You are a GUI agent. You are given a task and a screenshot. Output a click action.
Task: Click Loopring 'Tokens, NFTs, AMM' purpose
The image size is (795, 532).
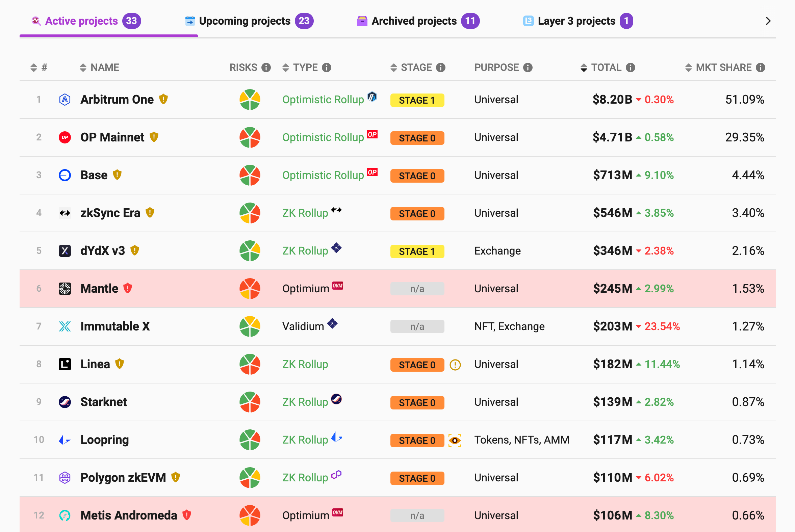[522, 440]
